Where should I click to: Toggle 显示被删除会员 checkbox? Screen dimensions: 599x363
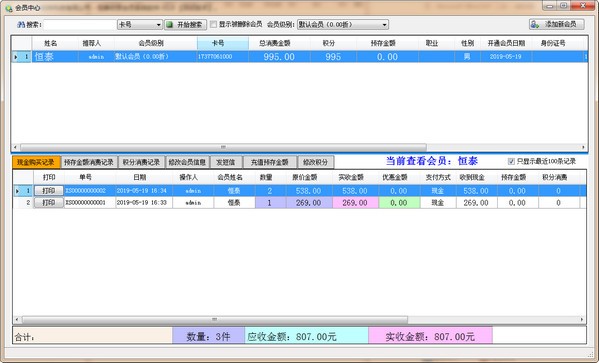[214, 24]
